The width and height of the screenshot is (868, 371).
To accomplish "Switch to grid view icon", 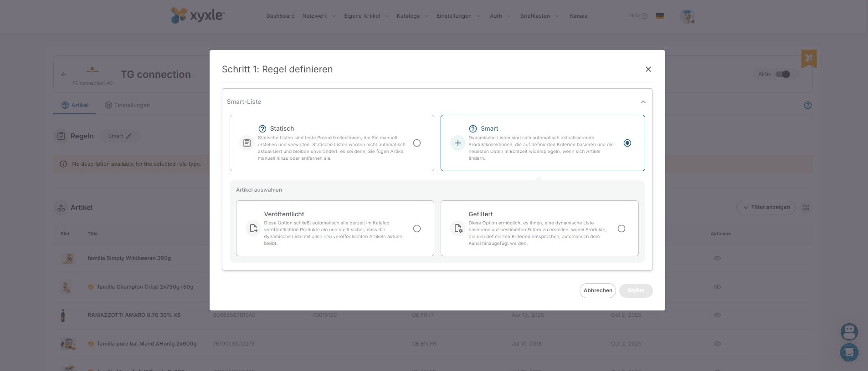I will (806, 208).
